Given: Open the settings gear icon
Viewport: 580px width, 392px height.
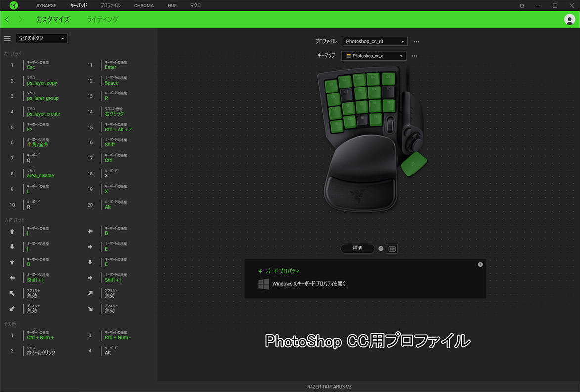Looking at the screenshot, I should coord(522,6).
